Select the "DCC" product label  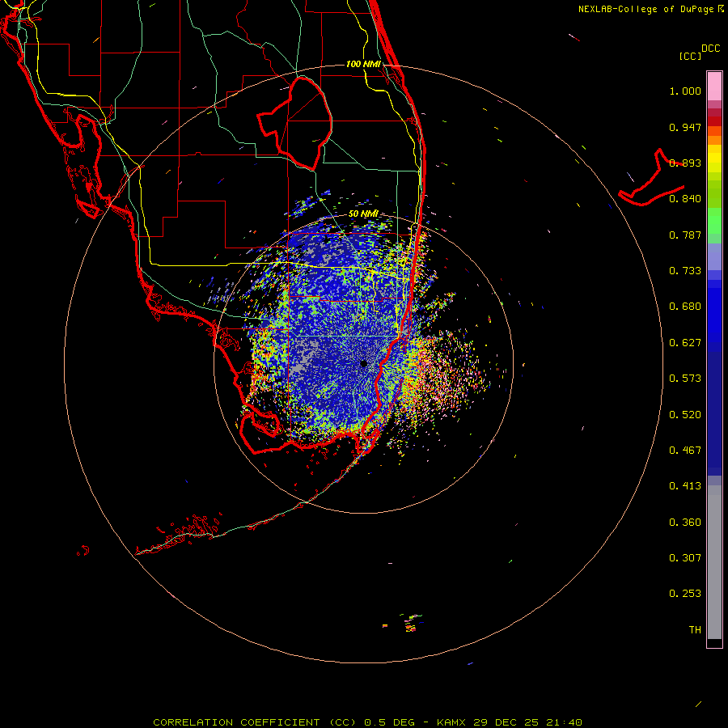(710, 48)
